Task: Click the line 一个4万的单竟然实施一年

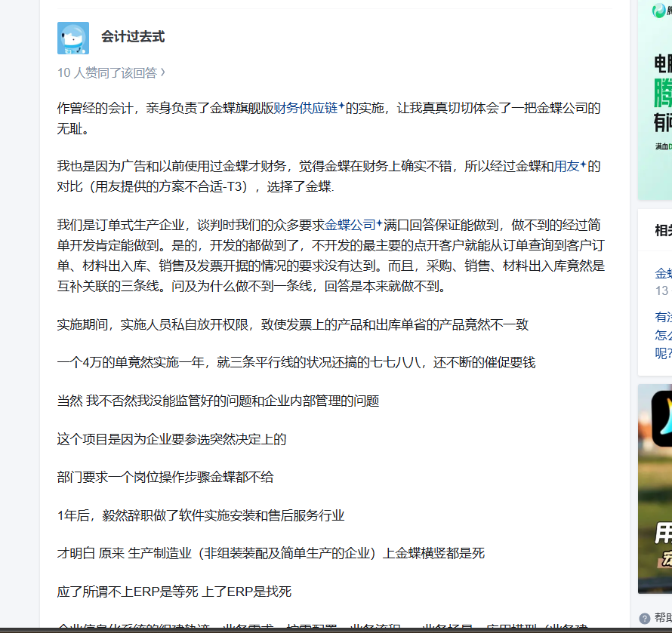Action: [x=296, y=363]
